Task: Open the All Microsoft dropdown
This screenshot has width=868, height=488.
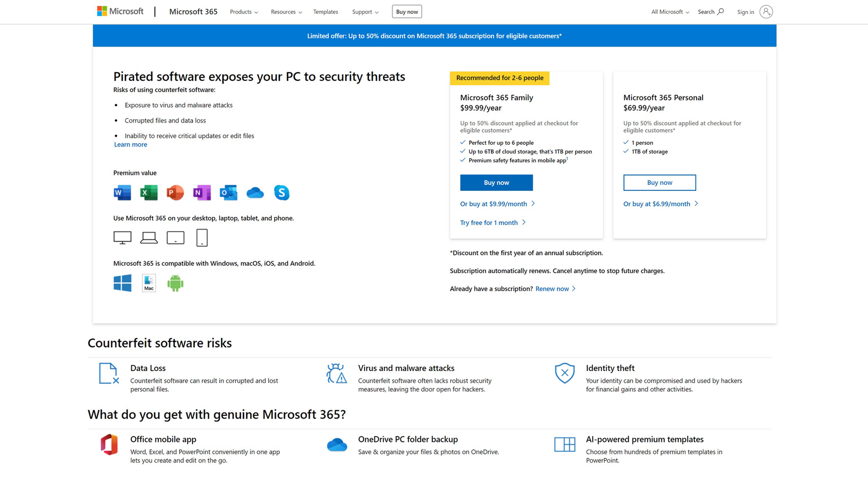Action: click(670, 12)
